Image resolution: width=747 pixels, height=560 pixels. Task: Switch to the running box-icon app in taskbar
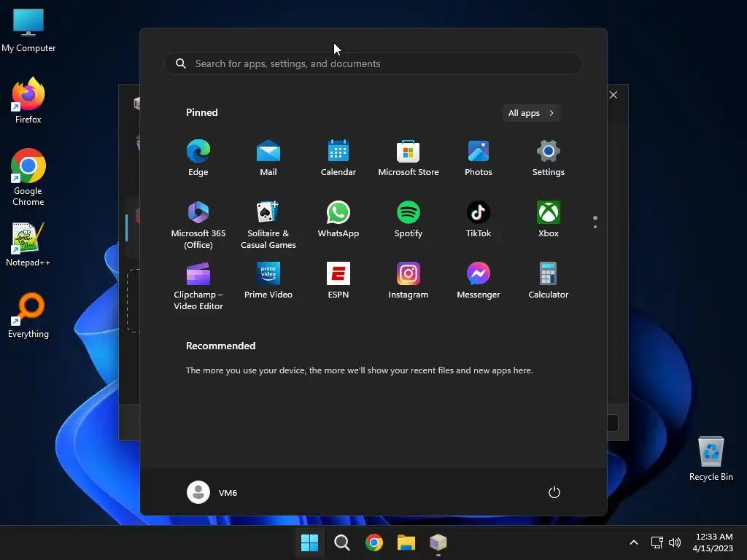pos(438,542)
